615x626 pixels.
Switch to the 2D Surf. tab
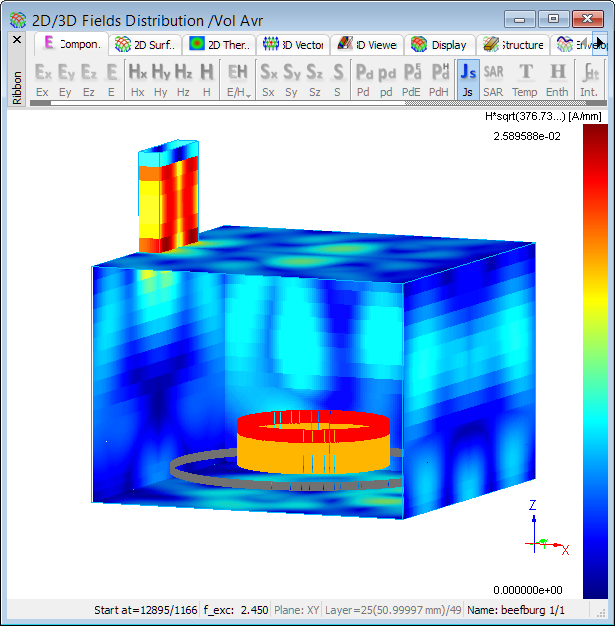(x=146, y=44)
